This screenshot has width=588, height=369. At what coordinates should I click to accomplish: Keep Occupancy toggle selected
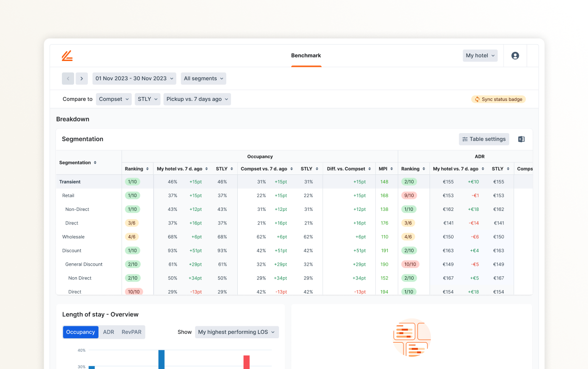tap(80, 332)
